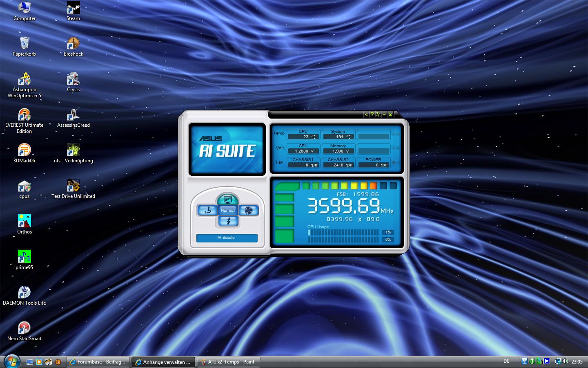Select the Ashampoo WinOptimizer 5 icon

[x=24, y=85]
